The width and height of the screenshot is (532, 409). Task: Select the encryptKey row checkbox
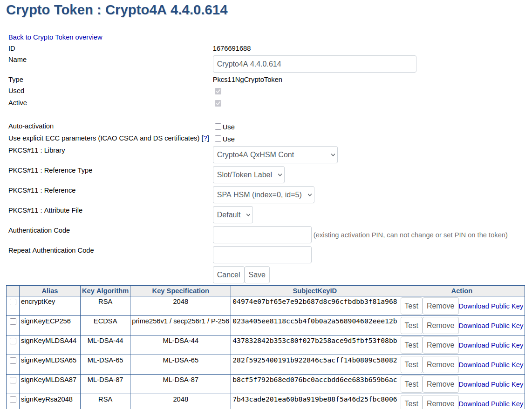[13, 302]
